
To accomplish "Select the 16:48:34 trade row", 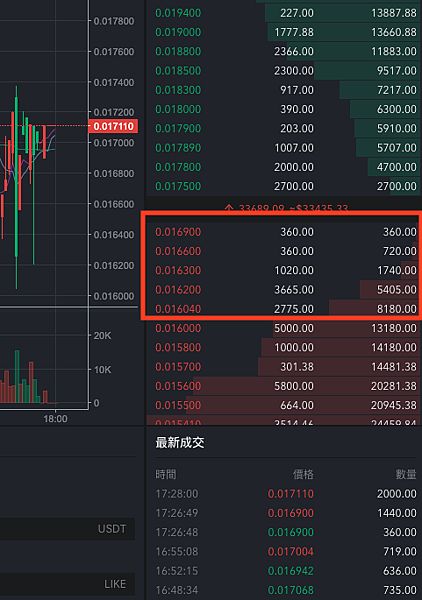I will 286,590.
